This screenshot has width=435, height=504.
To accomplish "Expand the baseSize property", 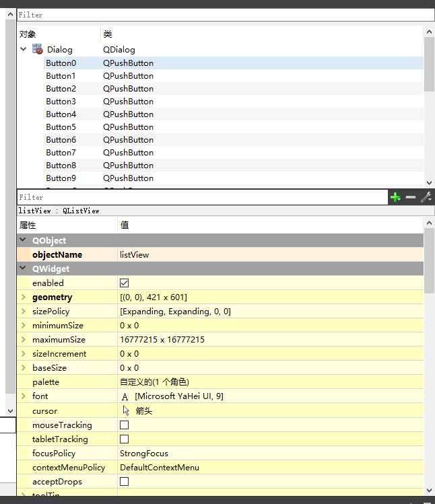I will (x=23, y=367).
